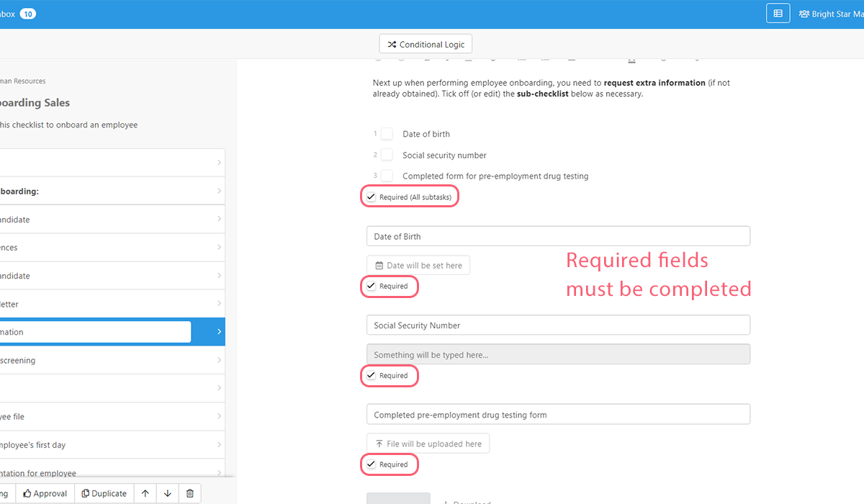The width and height of the screenshot is (864, 504).
Task: Click the 'File will be uploaded here' button
Action: [428, 444]
